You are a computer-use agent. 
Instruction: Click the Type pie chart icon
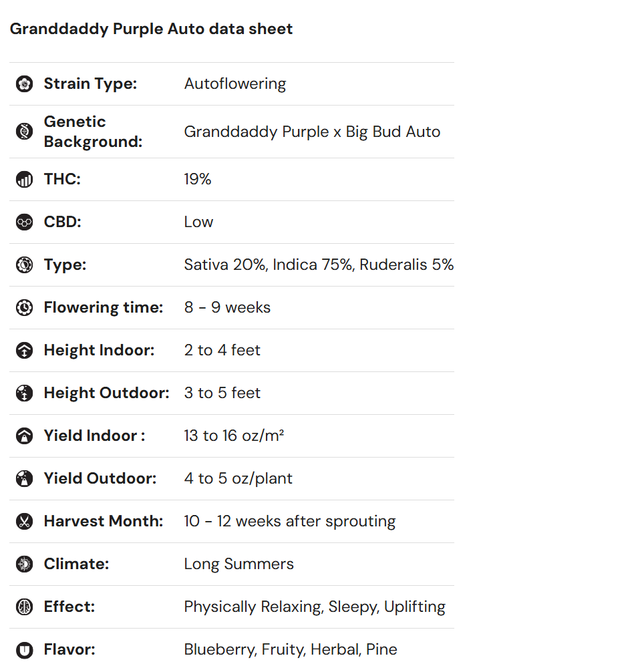pyautogui.click(x=24, y=265)
